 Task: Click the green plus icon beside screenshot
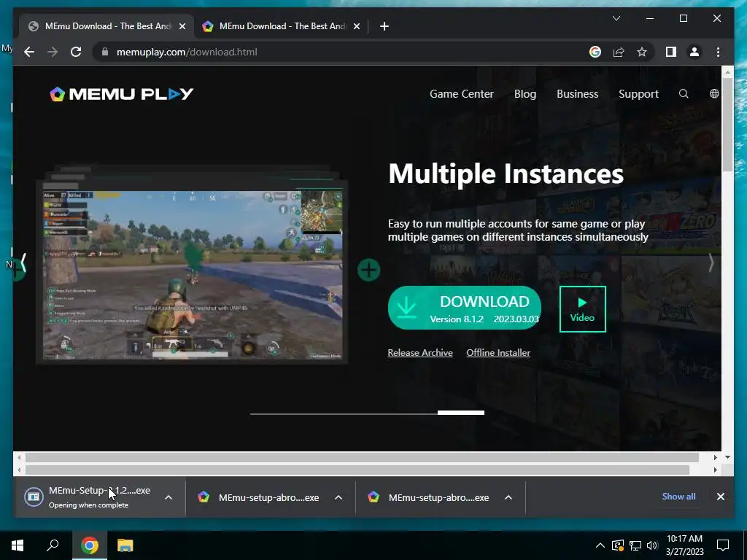[x=368, y=270]
